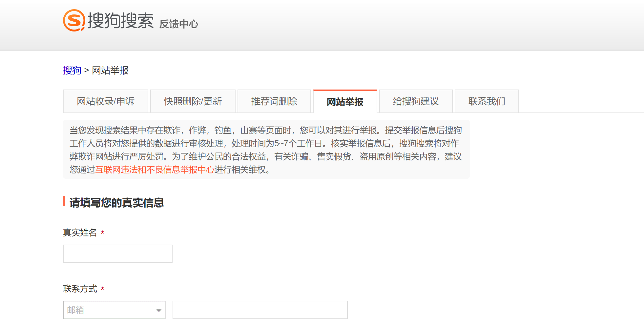644x323 pixels.
Task: Click the 网站举报 breadcrumb text
Action: 110,70
